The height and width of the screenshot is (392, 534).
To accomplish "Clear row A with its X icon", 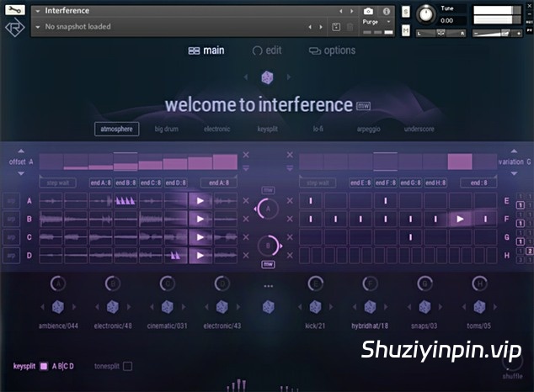I will [x=246, y=200].
